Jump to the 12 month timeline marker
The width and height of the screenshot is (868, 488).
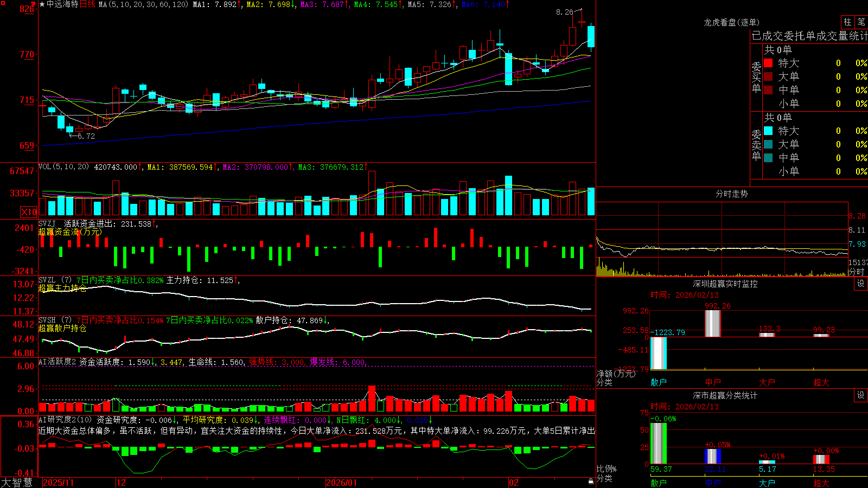pos(121,483)
